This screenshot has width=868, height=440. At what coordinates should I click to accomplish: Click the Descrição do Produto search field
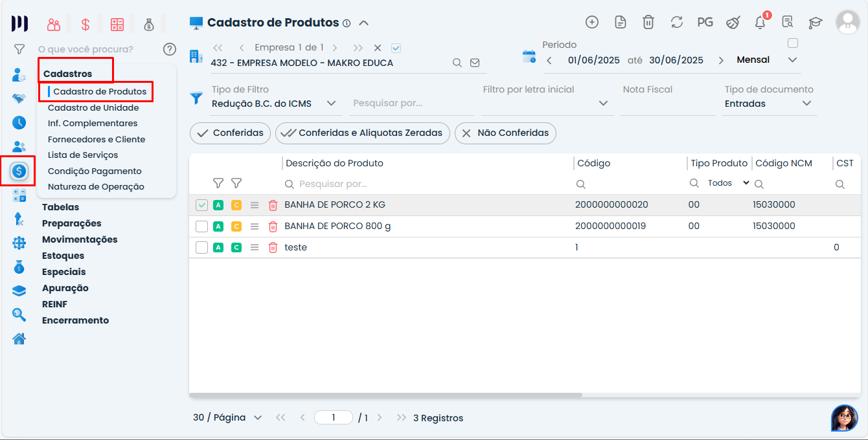428,184
